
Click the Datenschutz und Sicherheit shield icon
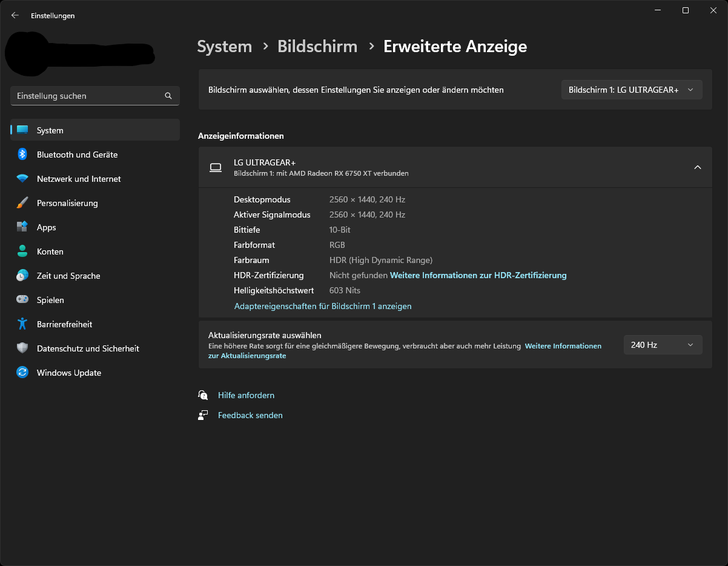point(22,348)
